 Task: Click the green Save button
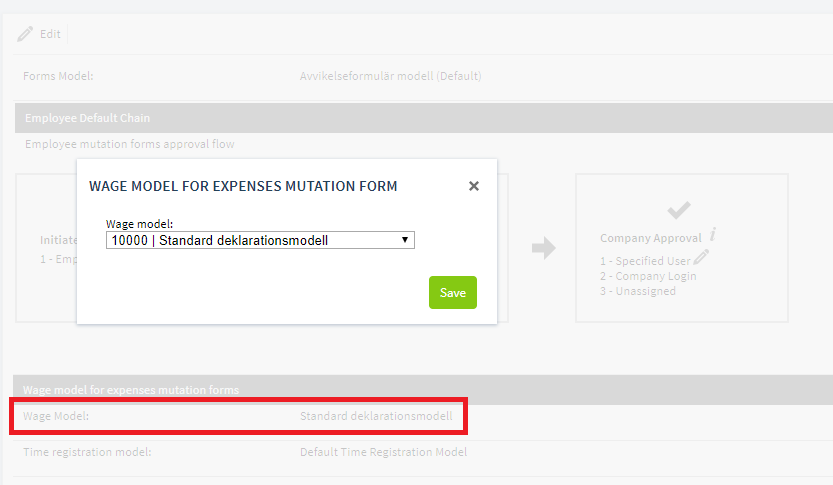pos(453,292)
